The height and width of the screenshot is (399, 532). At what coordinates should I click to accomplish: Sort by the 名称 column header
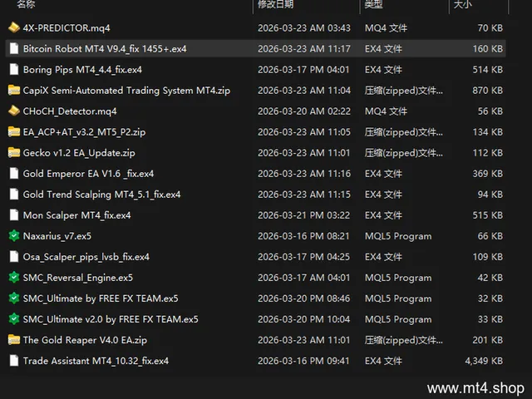pyautogui.click(x=26, y=4)
